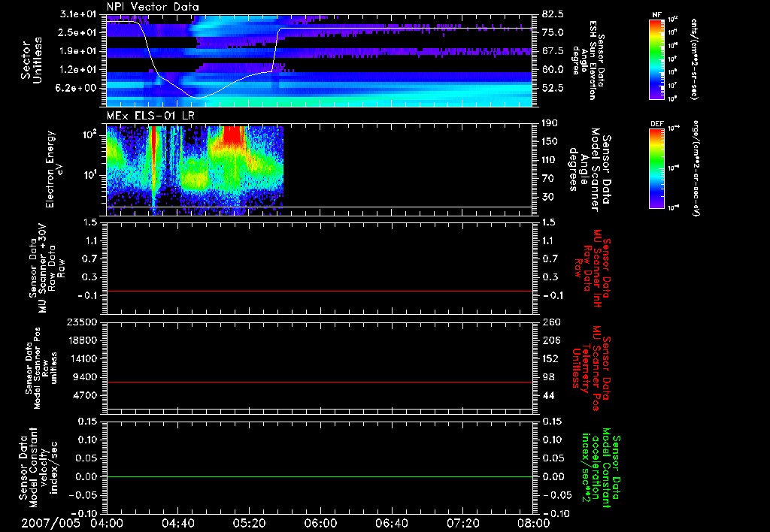The width and height of the screenshot is (770, 532).
Task: Click the 60.0 sun elevation tick
Action: click(553, 70)
